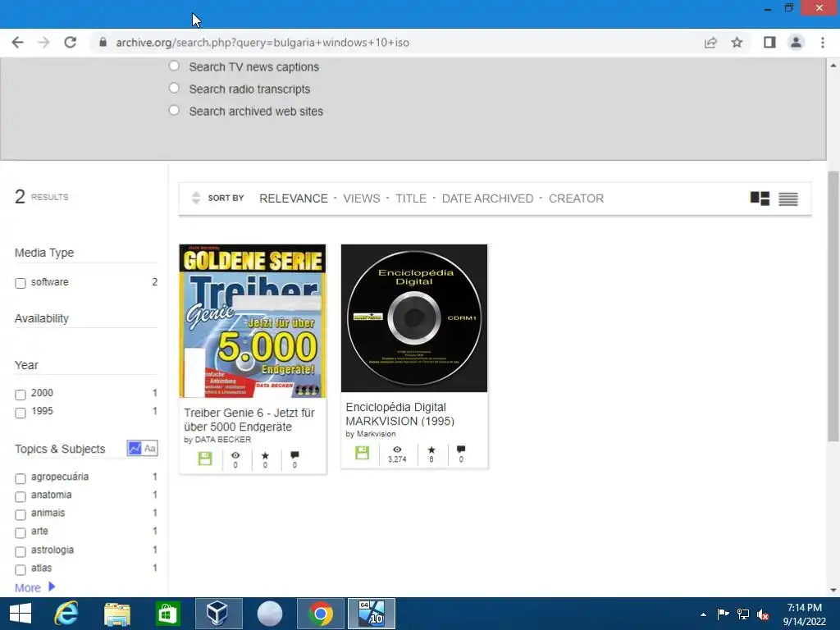Viewport: 840px width, 630px height.
Task: Click the software floppy icon on Treiber Genie
Action: coord(205,459)
